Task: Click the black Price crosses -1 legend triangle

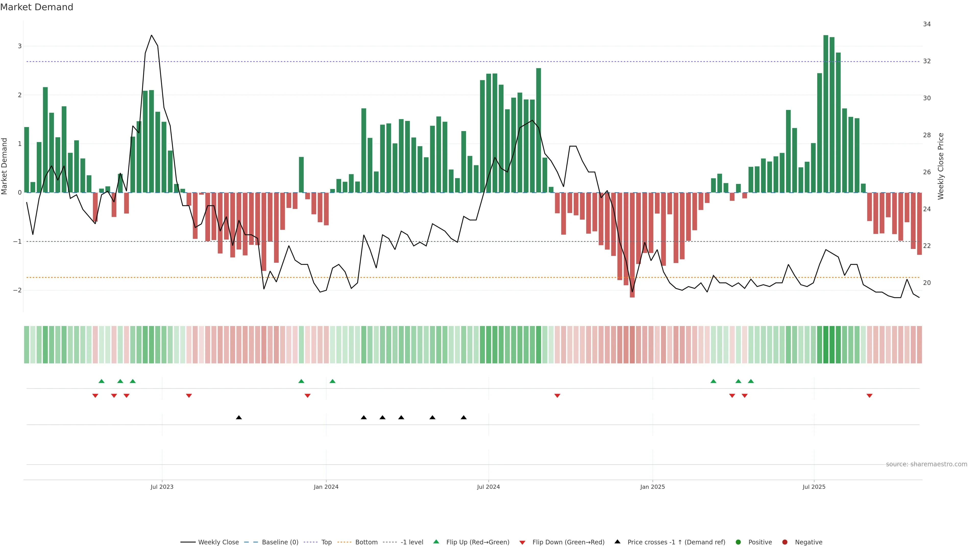Action: [617, 542]
